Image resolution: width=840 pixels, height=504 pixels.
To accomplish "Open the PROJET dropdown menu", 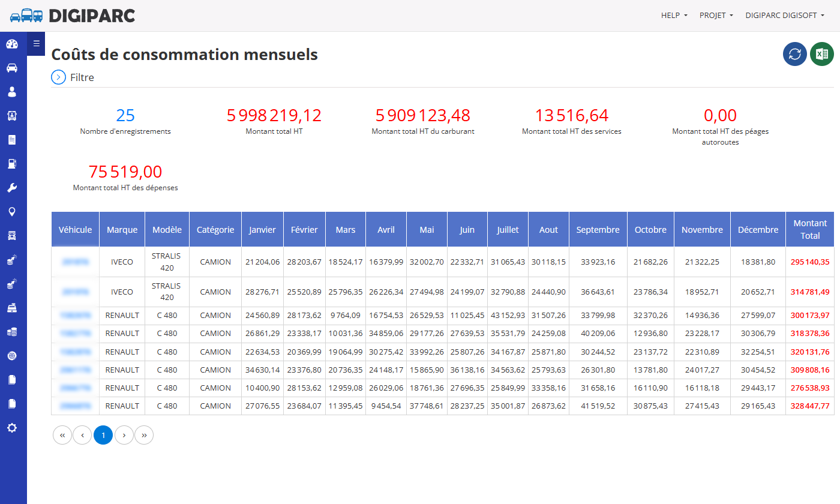I will point(716,16).
